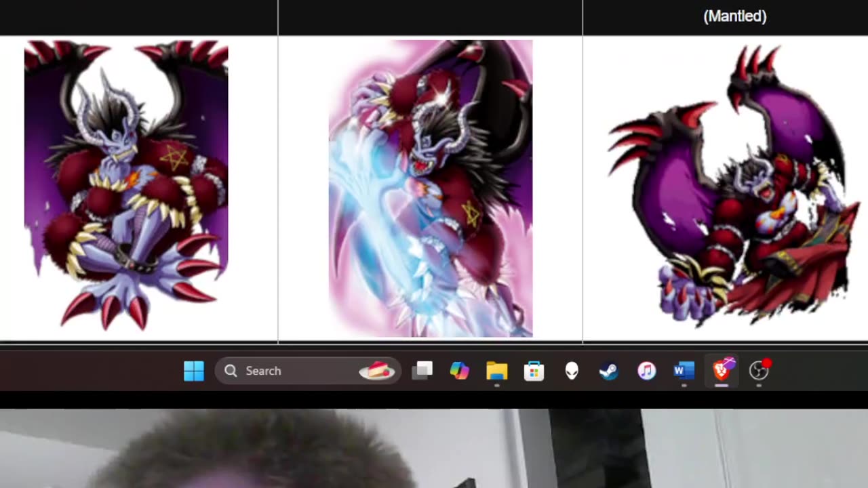Launch Steam from taskbar
The image size is (868, 488).
[609, 371]
